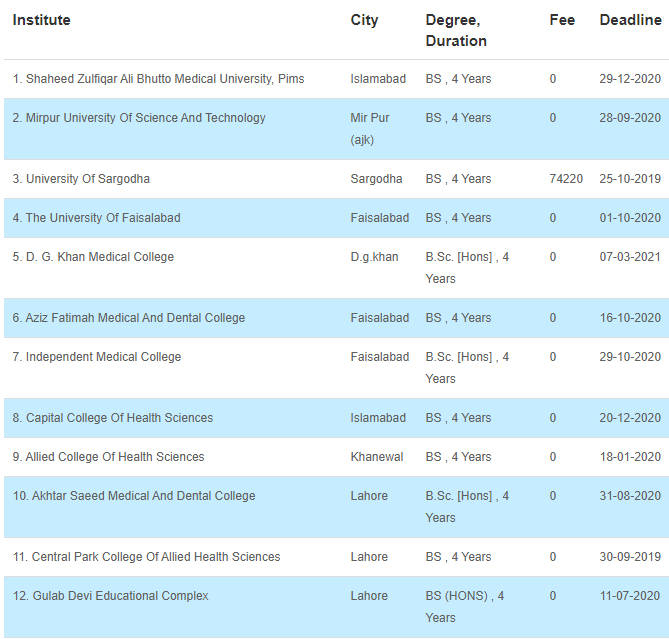
Task: Click deadline 29-10-2020
Action: coord(630,357)
